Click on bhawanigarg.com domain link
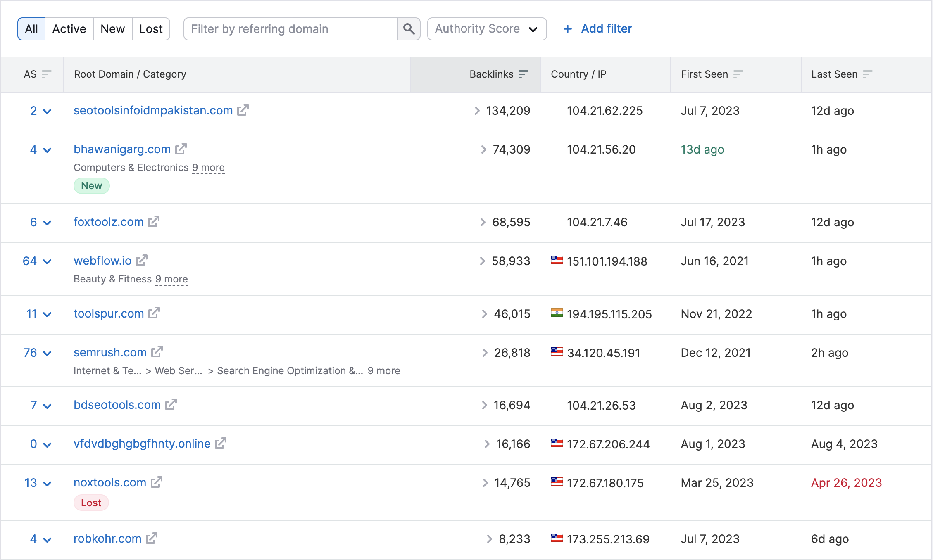Screen dimensions: 933x560 click(121, 149)
